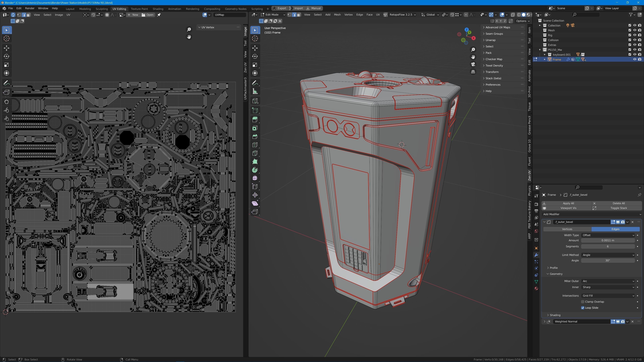The image size is (644, 362).
Task: Select the Extrude Region tool
Action: tap(255, 120)
